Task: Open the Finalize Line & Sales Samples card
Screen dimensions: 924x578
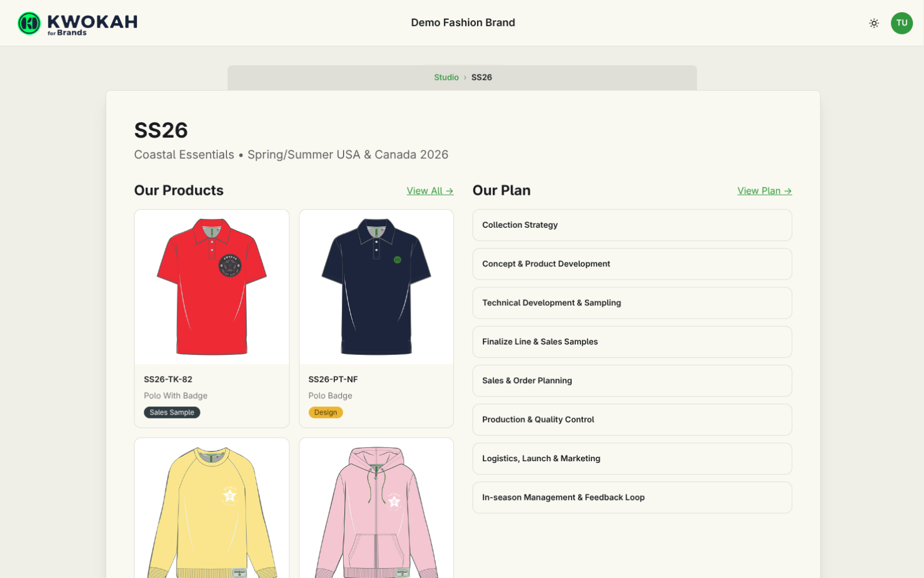Action: (632, 342)
